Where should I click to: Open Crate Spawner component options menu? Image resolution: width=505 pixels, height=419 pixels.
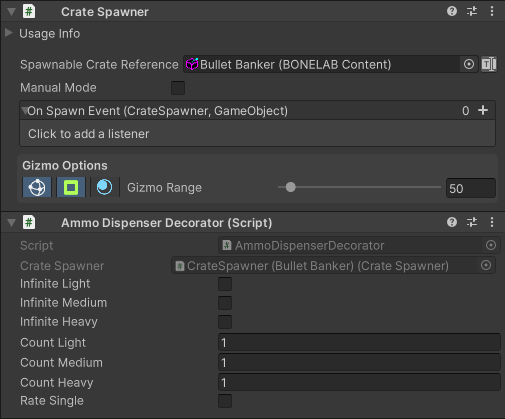pos(492,11)
